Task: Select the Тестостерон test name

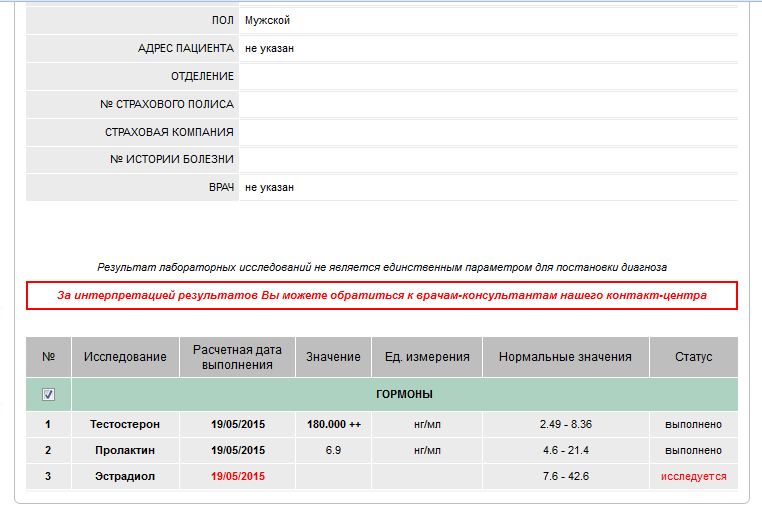Action: coord(125,424)
